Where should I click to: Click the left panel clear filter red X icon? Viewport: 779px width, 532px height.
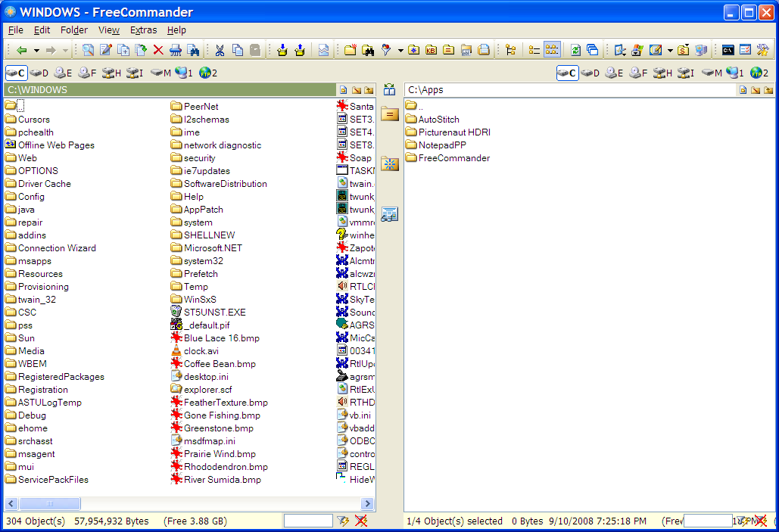tap(361, 521)
